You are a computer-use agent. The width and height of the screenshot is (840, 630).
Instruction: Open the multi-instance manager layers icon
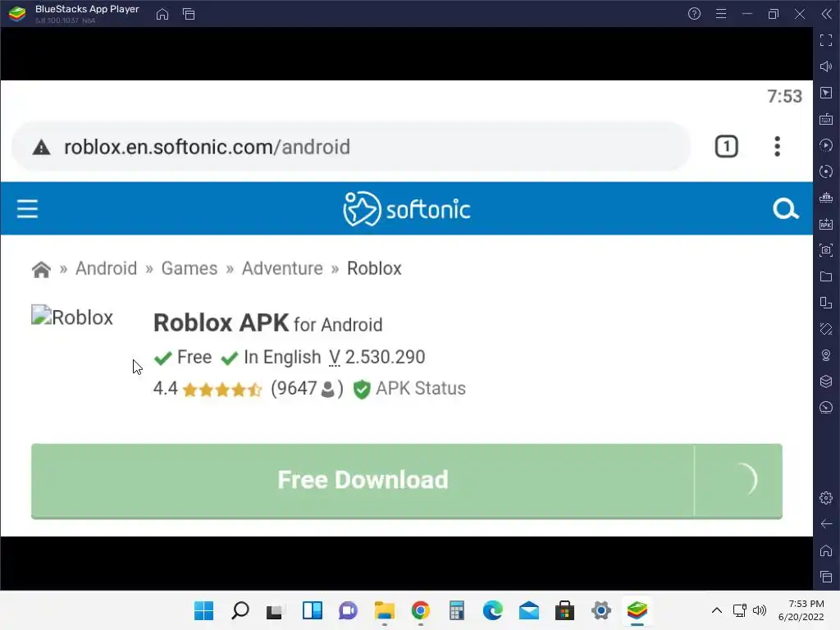tap(826, 381)
